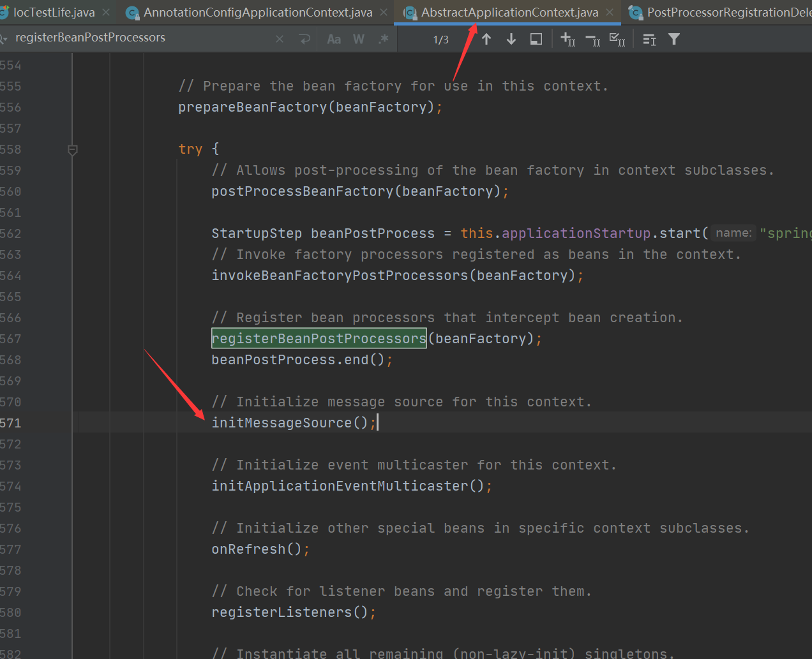Image resolution: width=812 pixels, height=659 pixels.
Task: Close the AnnotationConfigApplicationContext.java tab
Action: pos(384,12)
